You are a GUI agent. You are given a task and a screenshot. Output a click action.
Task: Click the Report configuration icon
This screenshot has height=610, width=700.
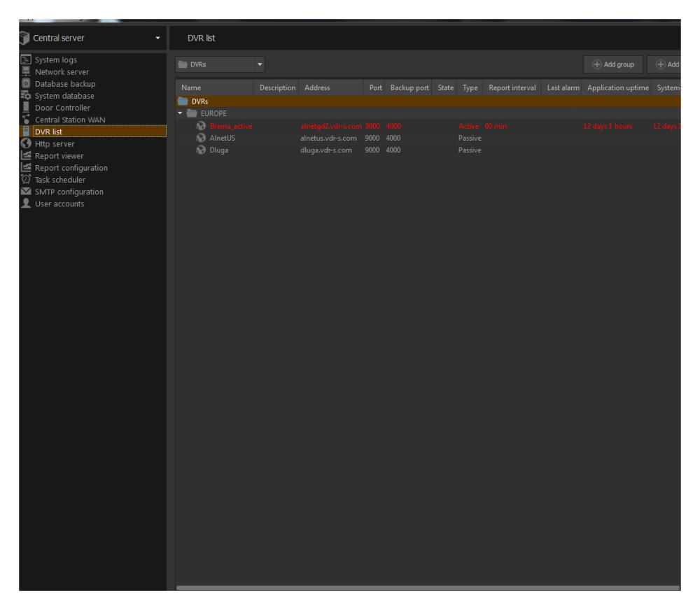click(26, 167)
